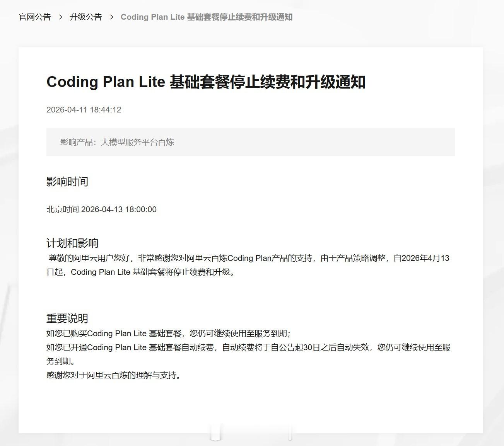The image size is (504, 446).
Task: Click the auto-renewal expiration explanation line
Action: pyautogui.click(x=250, y=354)
